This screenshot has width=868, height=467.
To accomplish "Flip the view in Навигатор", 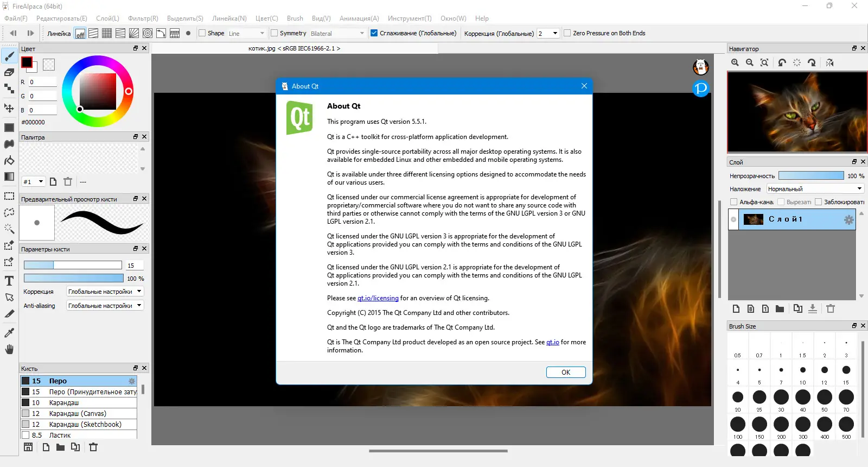I will point(830,62).
